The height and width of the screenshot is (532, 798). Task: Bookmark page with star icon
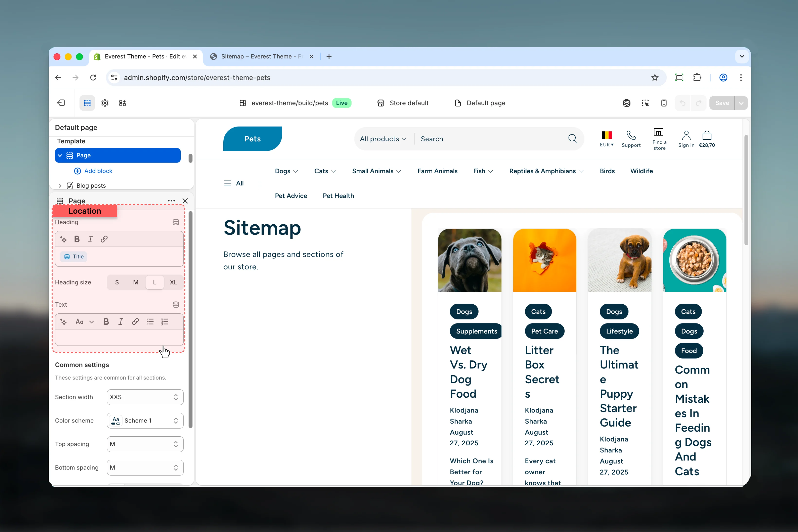click(655, 78)
